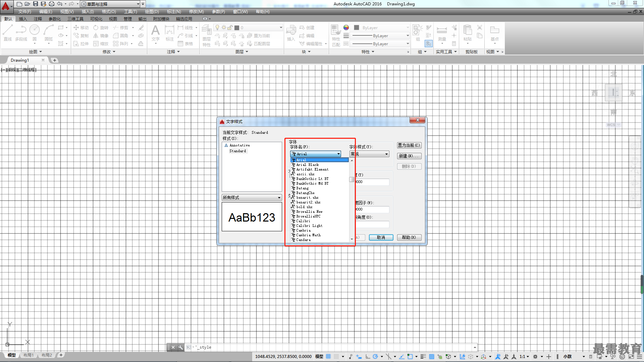Toggle dynamic input in status bar

coord(359,357)
